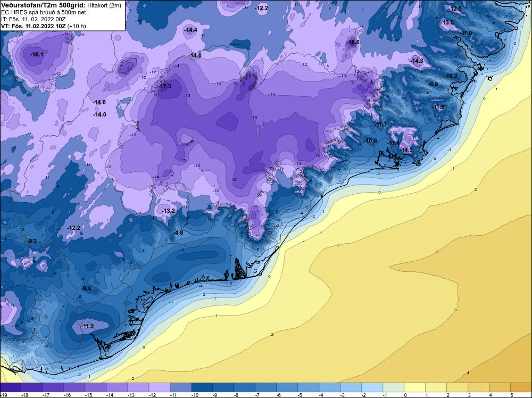
Task: Click the darkest purple legend swatch above -19
Action: 11,387
